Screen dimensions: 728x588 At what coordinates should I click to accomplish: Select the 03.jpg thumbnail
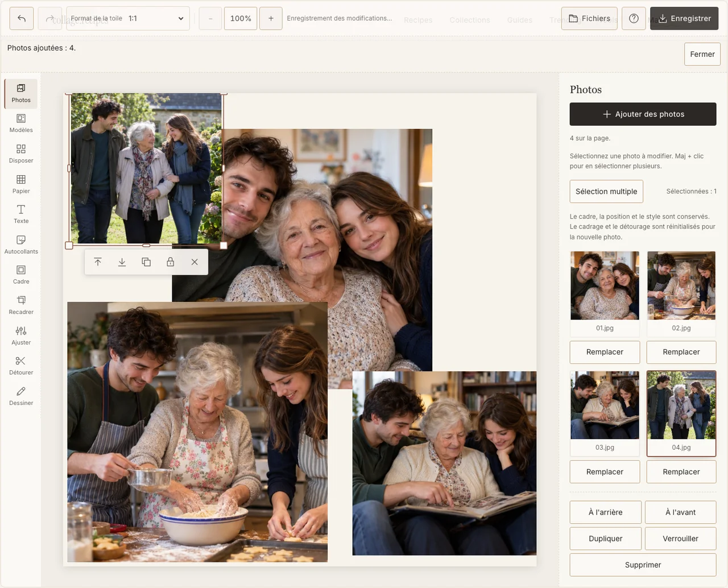pos(605,413)
